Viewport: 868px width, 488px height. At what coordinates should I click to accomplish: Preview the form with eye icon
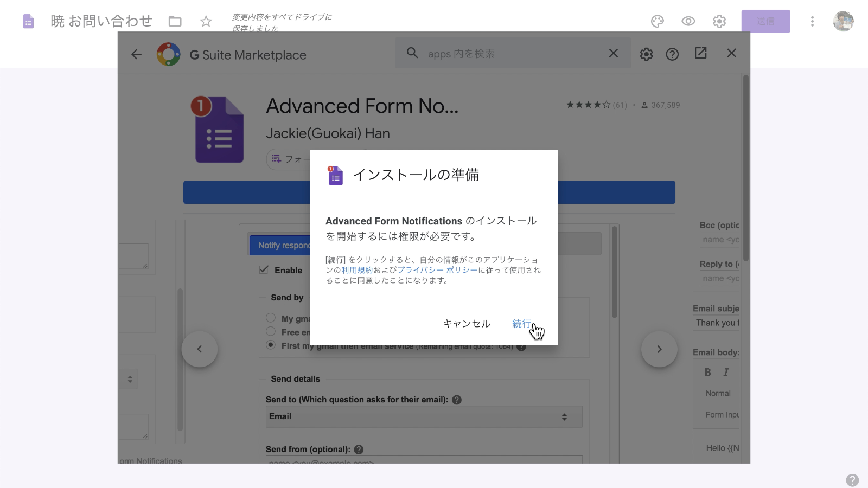click(688, 21)
